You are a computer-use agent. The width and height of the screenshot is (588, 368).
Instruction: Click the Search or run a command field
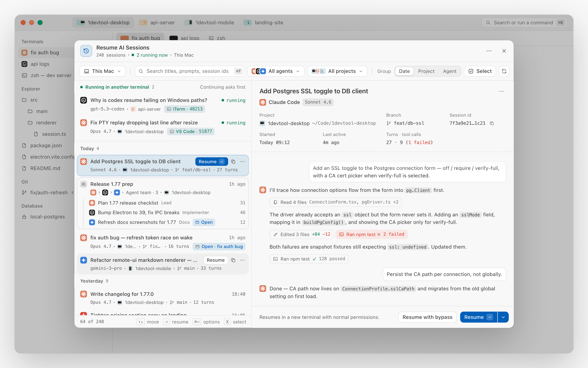pyautogui.click(x=524, y=23)
